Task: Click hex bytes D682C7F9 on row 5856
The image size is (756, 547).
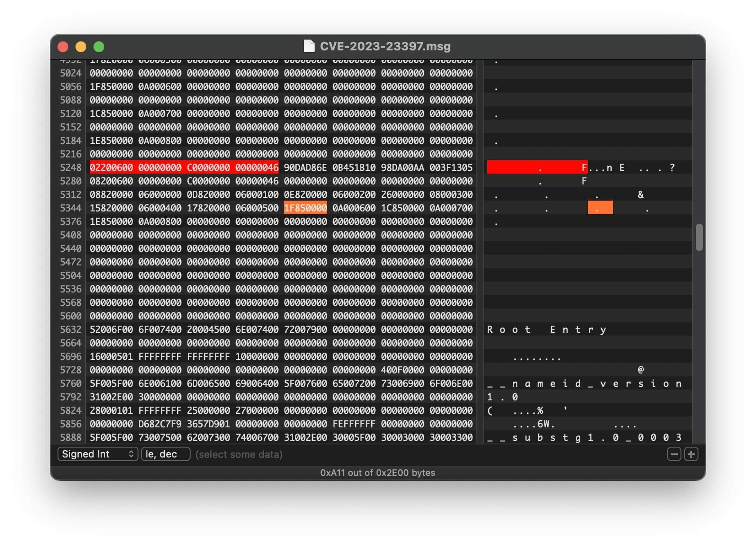Action: 160,424
